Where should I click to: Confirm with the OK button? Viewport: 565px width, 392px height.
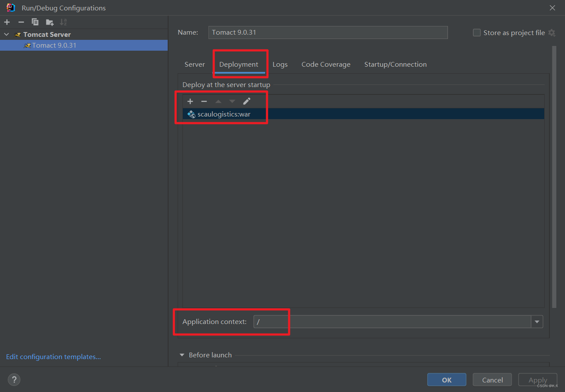click(447, 380)
